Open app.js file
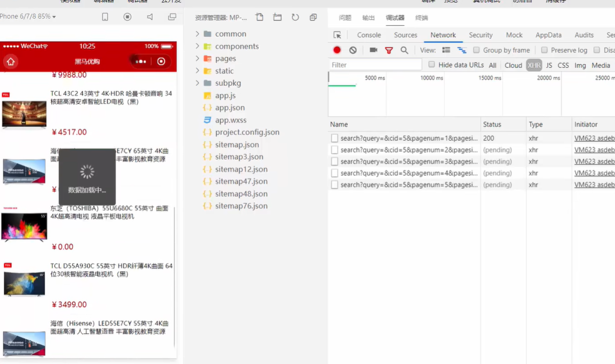This screenshot has width=615, height=364. pos(225,95)
